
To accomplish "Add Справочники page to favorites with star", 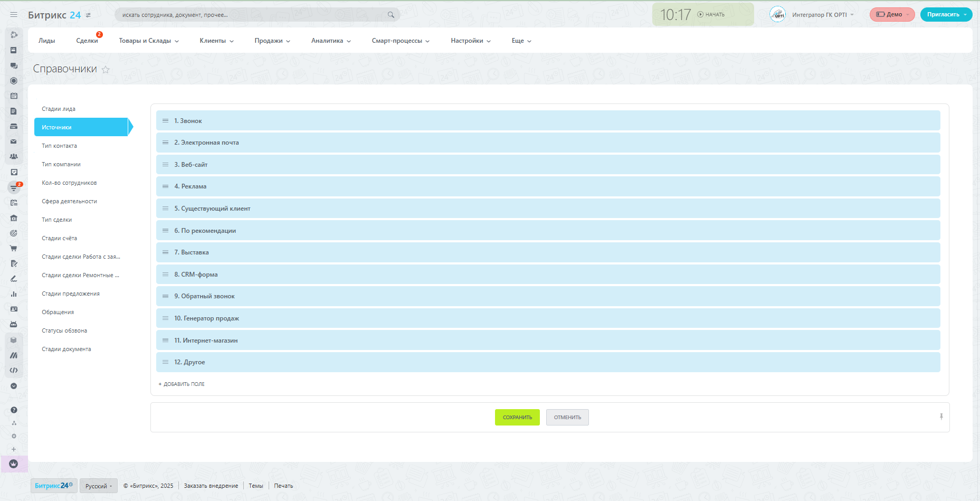I will point(106,69).
